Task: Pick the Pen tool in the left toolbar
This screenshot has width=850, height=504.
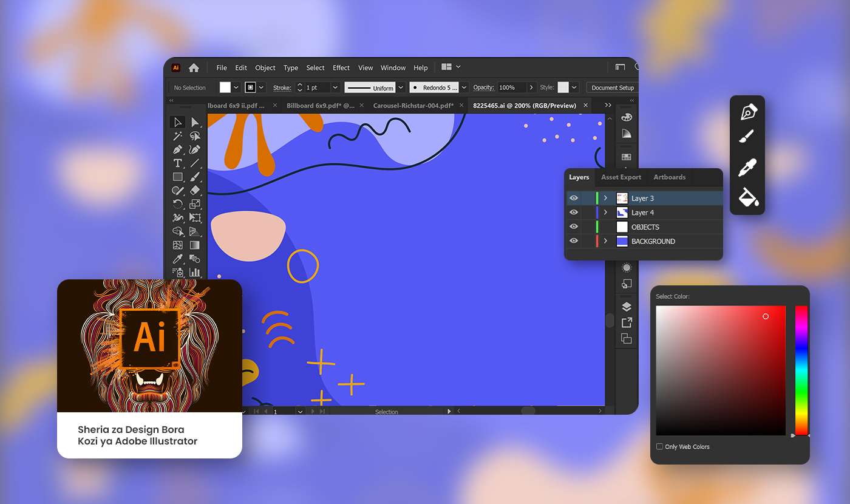Action: click(177, 149)
